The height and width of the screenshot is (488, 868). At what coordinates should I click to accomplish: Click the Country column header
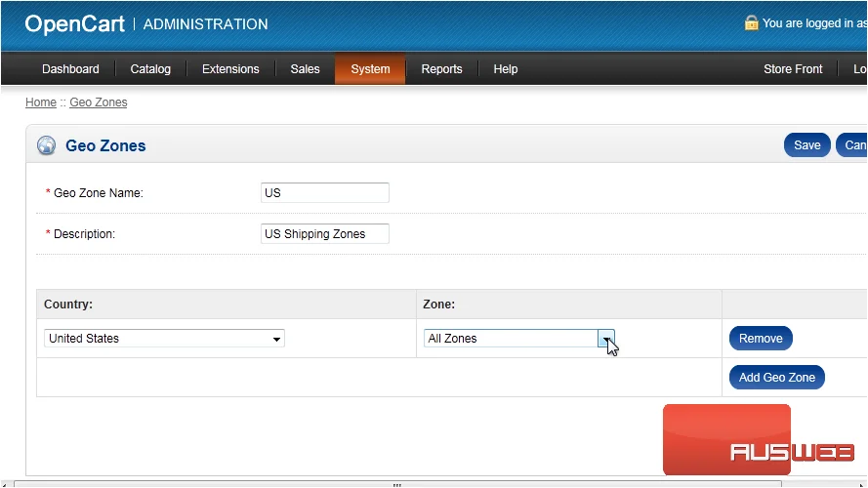pyautogui.click(x=68, y=305)
